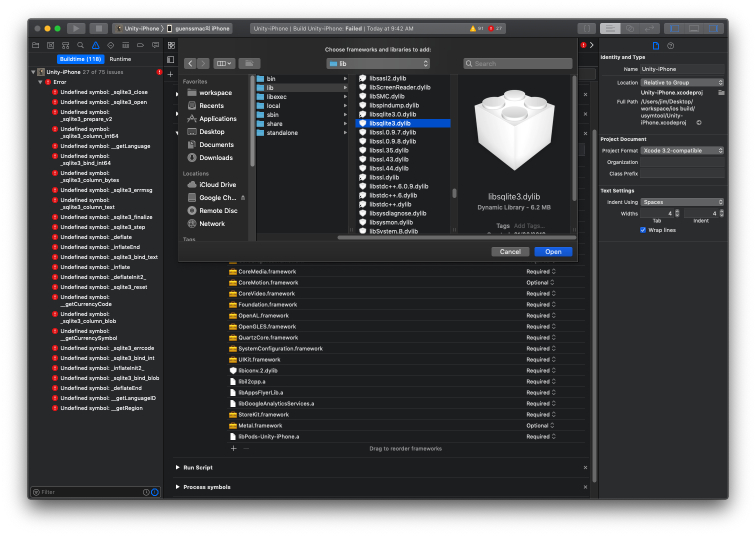Open the find navigator magnifier
The height and width of the screenshot is (536, 756).
80,45
